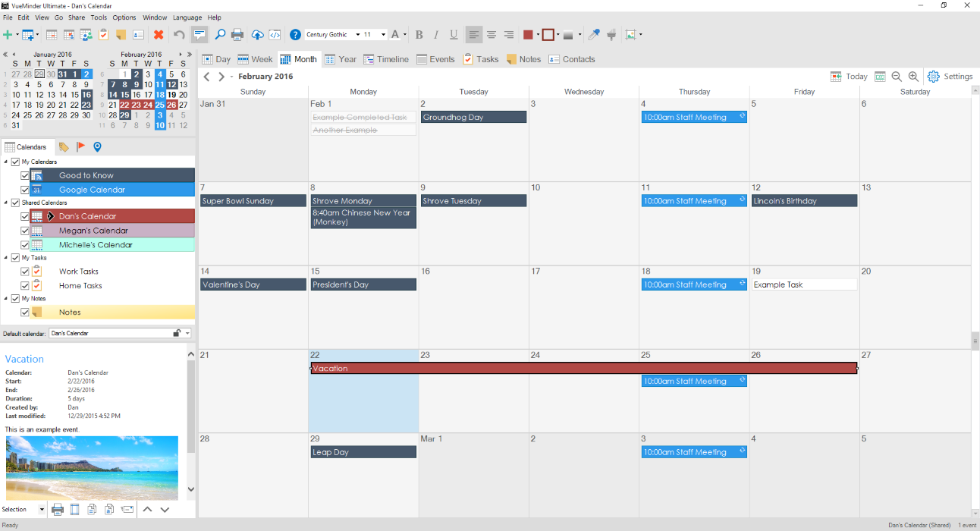Toggle the pop-up description balloon icon
980x531 pixels.
[x=199, y=34]
